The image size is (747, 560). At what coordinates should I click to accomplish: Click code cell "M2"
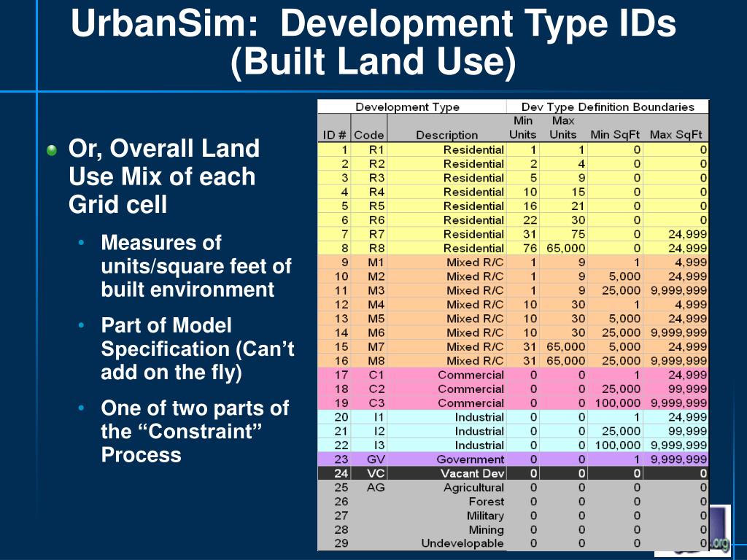(368, 276)
